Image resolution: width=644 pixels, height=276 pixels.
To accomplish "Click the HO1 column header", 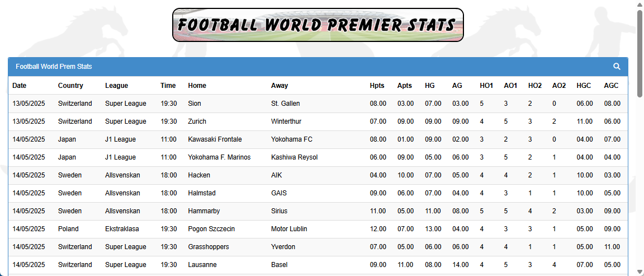I will point(486,86).
